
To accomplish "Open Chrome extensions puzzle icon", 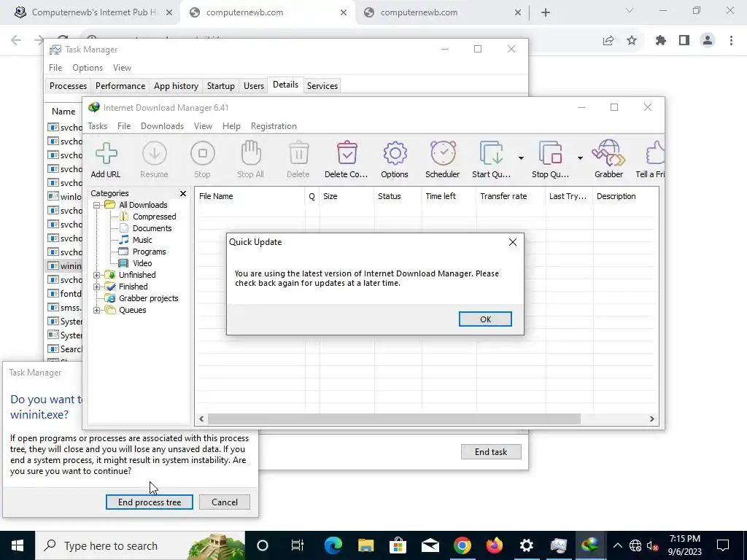I will tap(660, 41).
